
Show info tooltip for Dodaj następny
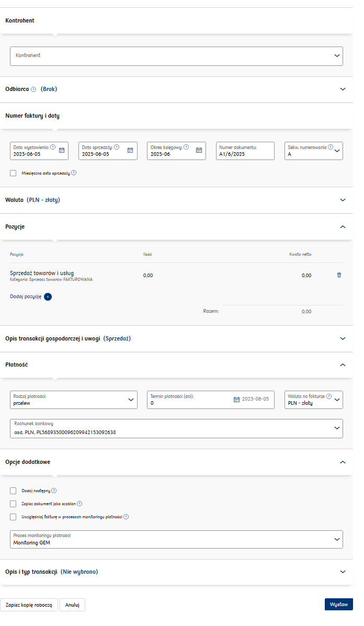54,491
